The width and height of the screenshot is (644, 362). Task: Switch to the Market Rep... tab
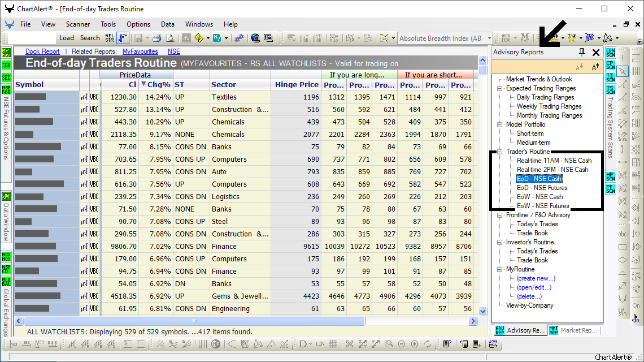point(574,330)
